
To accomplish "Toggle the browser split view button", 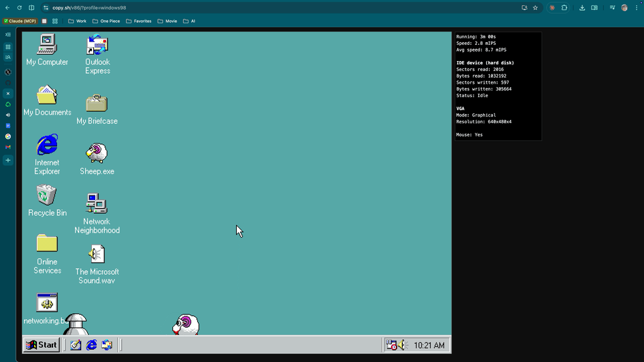I will [32, 8].
